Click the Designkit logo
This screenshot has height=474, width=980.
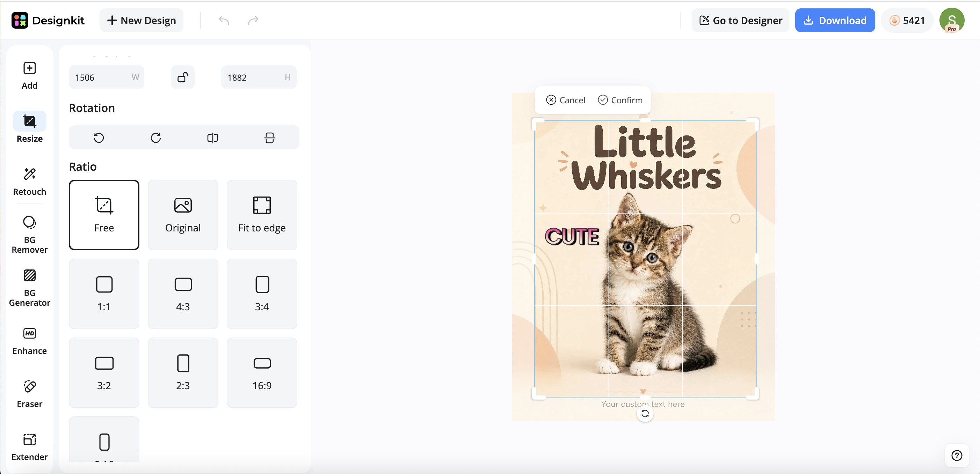pyautogui.click(x=48, y=20)
